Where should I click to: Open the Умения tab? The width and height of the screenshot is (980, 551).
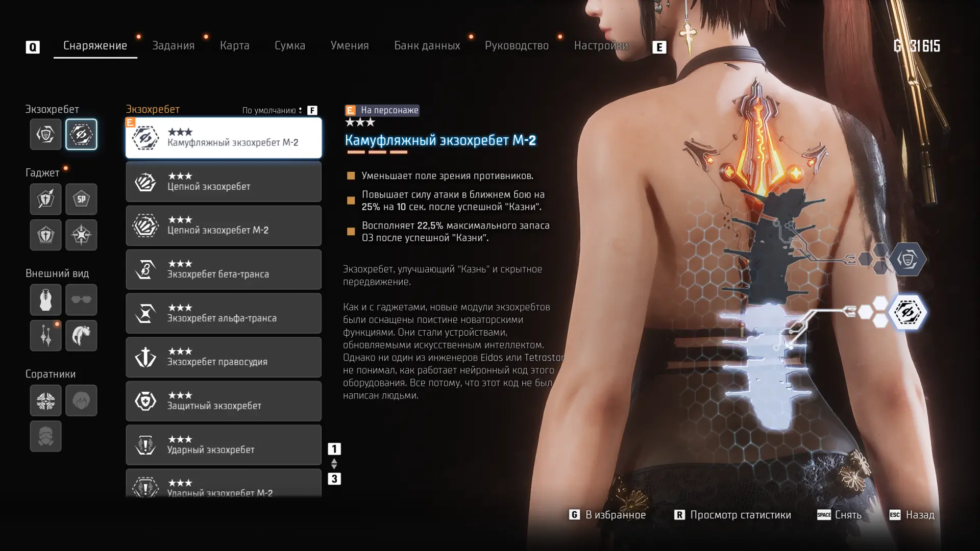click(350, 45)
